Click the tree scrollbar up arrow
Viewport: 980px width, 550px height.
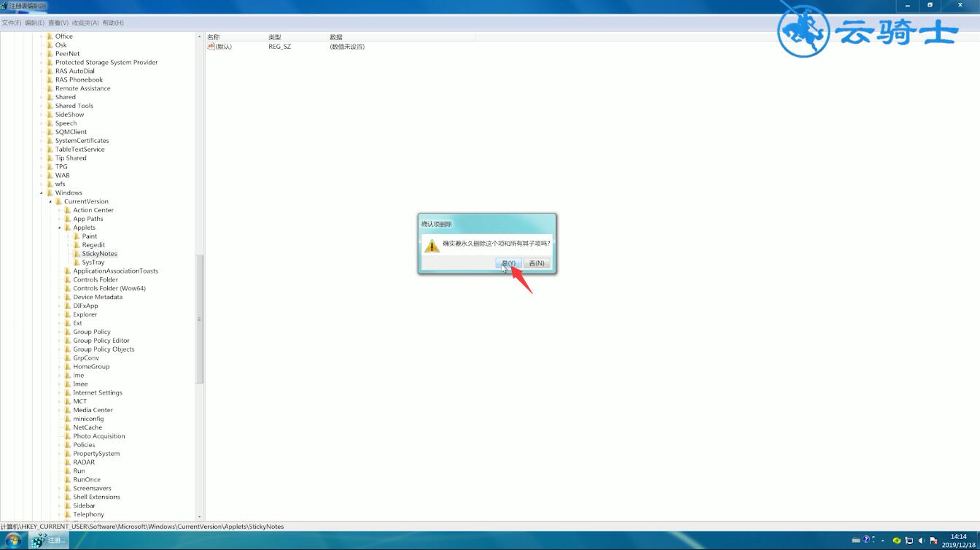point(199,36)
